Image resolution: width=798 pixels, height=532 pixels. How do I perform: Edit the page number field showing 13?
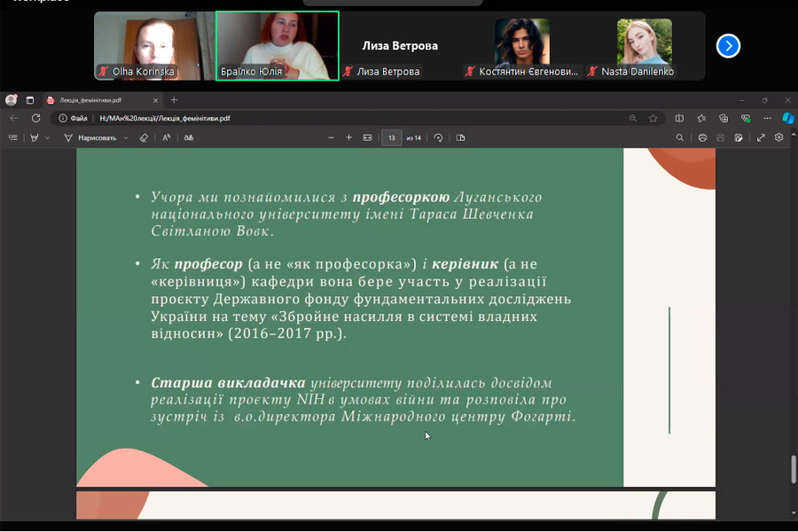click(391, 137)
